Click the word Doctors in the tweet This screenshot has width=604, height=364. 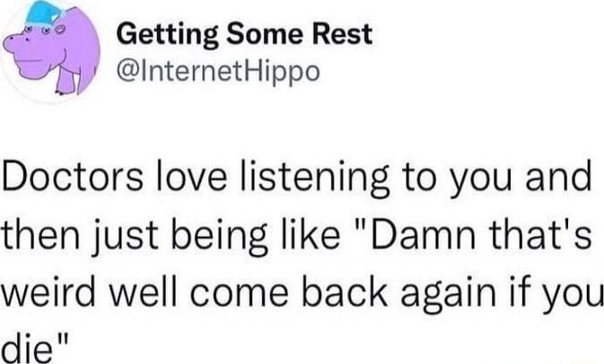tap(73, 177)
